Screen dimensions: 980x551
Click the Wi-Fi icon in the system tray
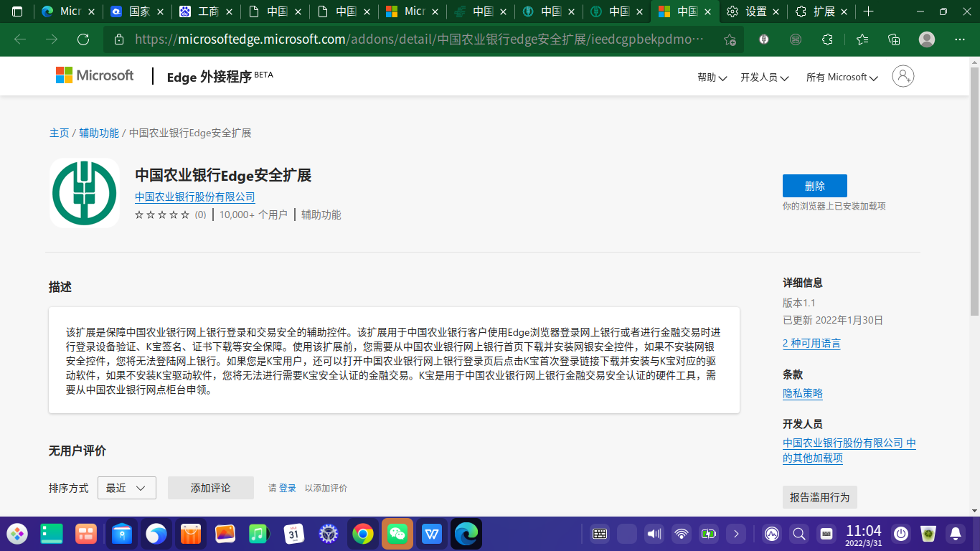[x=681, y=534]
